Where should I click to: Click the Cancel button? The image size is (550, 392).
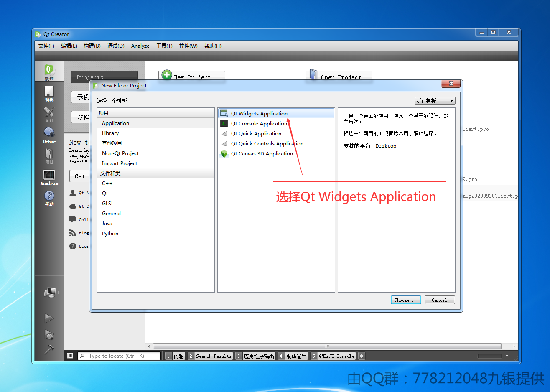pyautogui.click(x=440, y=300)
